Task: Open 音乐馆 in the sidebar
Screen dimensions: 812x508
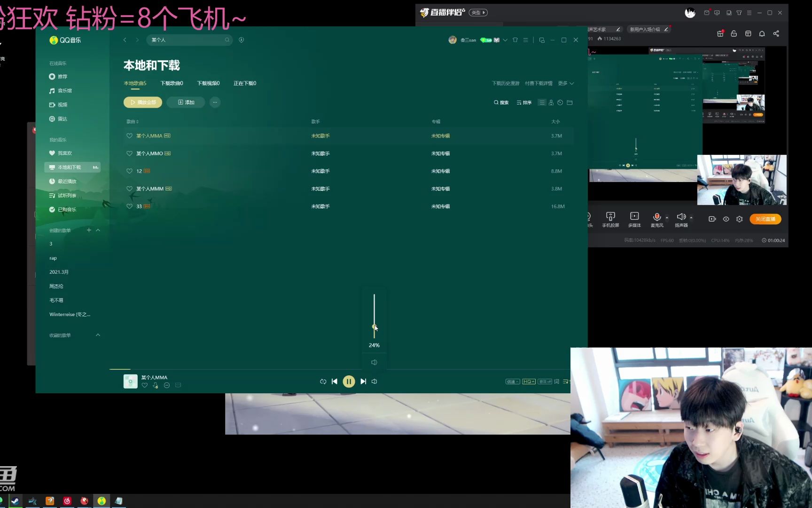Action: click(61, 90)
